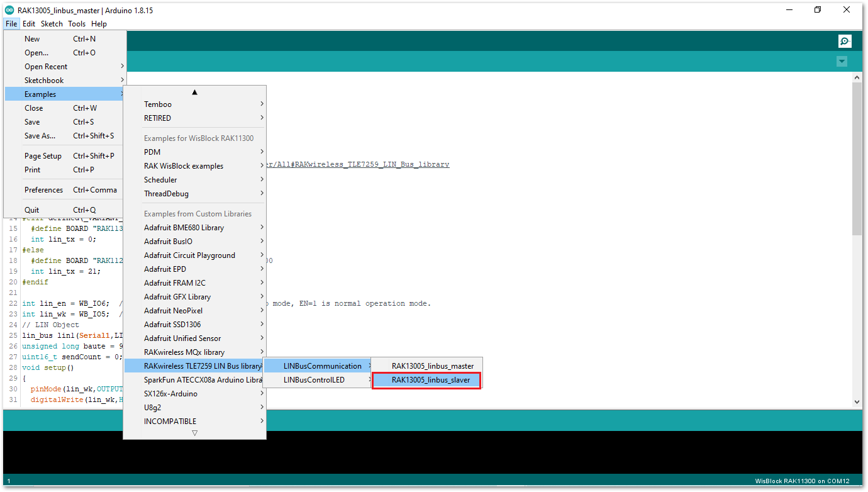Expand the Scheduler examples submenu
The height and width of the screenshot is (492, 868).
[x=195, y=180]
